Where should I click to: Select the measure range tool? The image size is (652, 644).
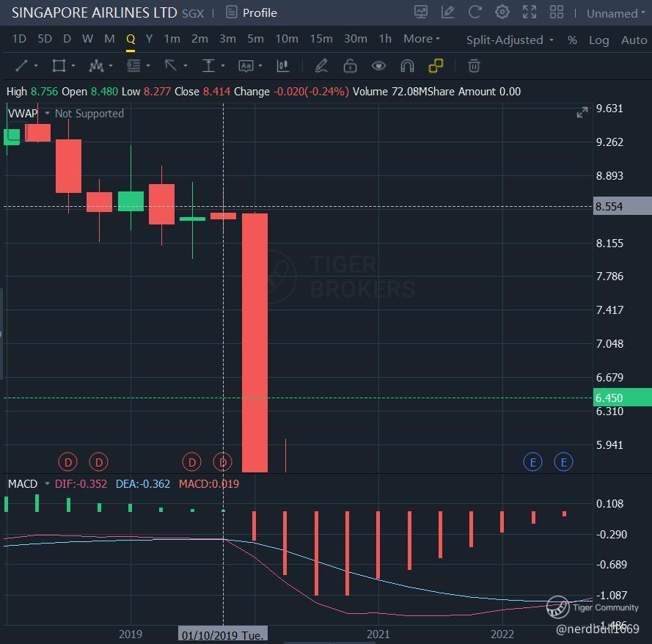208,66
